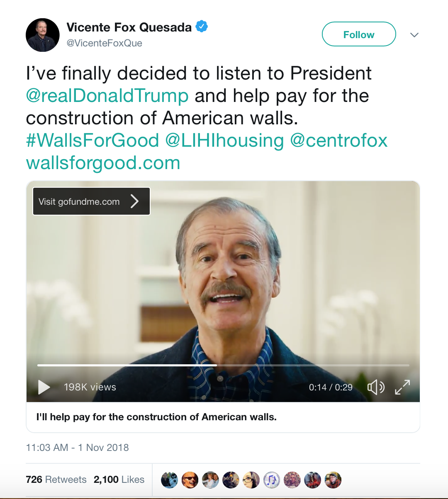Open the @LIHIhousing mention link
The width and height of the screenshot is (448, 499).
point(224,140)
